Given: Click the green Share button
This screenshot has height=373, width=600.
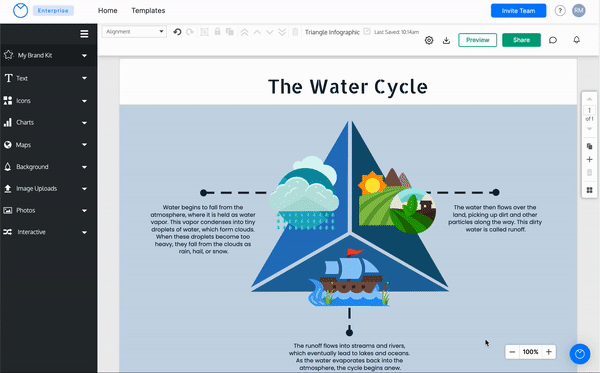Looking at the screenshot, I should tap(521, 40).
